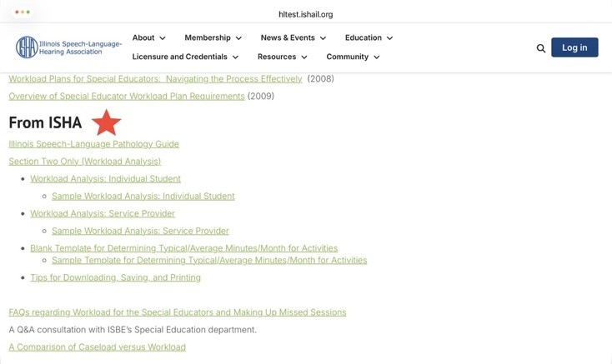Click the hltest.ishail.org address bar

click(306, 14)
